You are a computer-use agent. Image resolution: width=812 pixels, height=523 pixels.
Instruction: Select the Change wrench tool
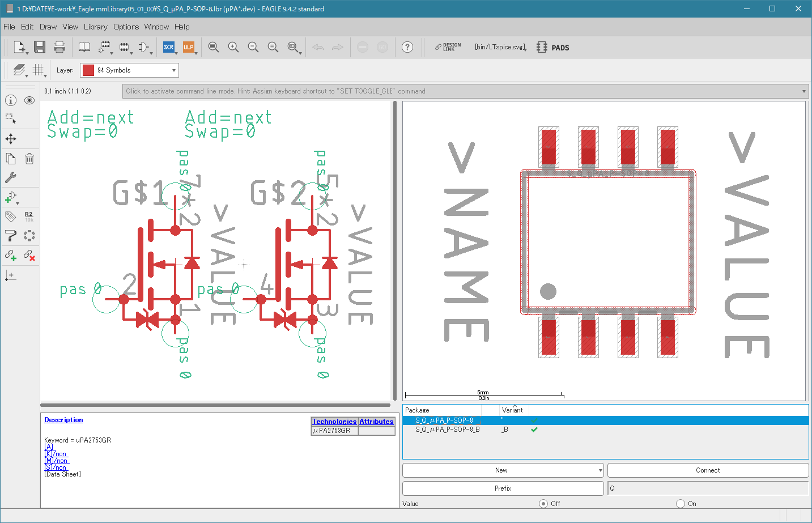coord(11,177)
